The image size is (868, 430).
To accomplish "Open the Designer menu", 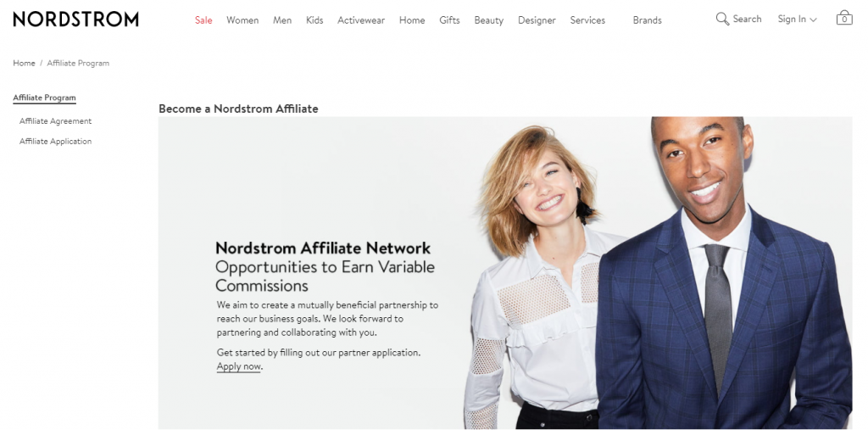I will tap(537, 20).
